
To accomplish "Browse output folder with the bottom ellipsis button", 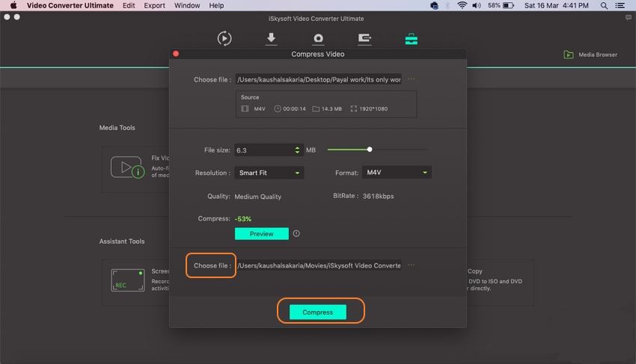I will (x=412, y=265).
